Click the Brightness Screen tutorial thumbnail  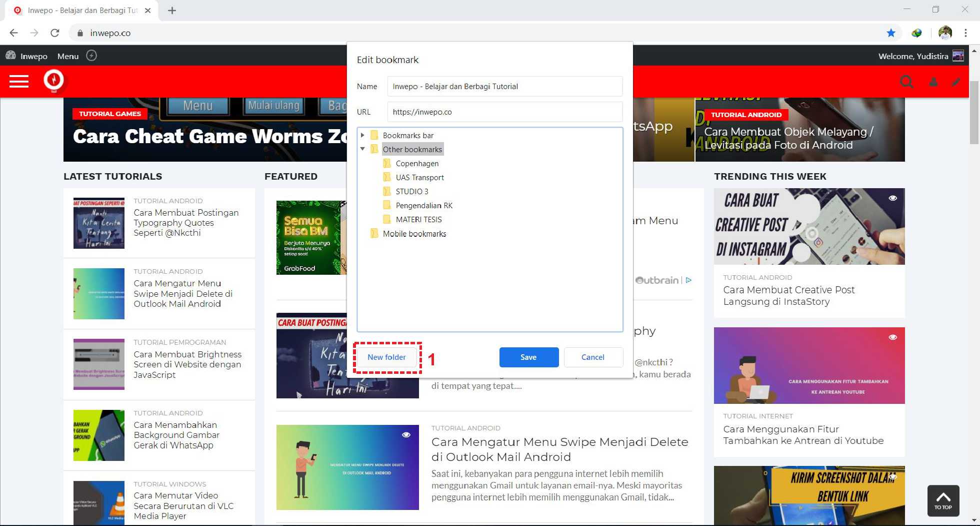[x=99, y=364]
